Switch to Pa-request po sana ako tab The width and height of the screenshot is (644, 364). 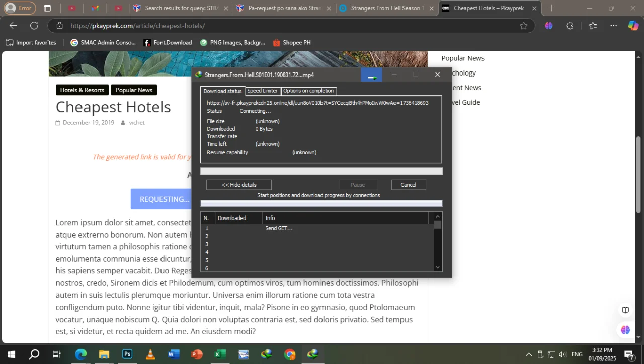point(284,8)
